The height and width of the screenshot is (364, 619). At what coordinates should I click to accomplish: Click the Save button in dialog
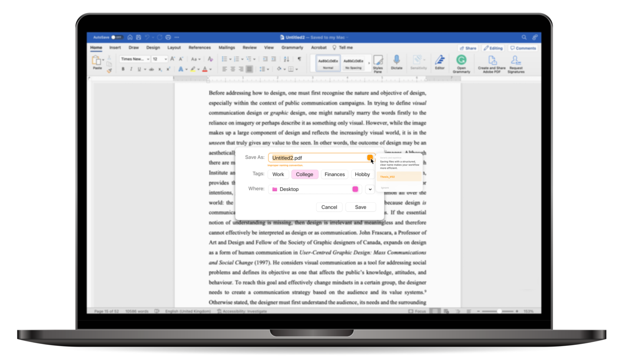(360, 207)
